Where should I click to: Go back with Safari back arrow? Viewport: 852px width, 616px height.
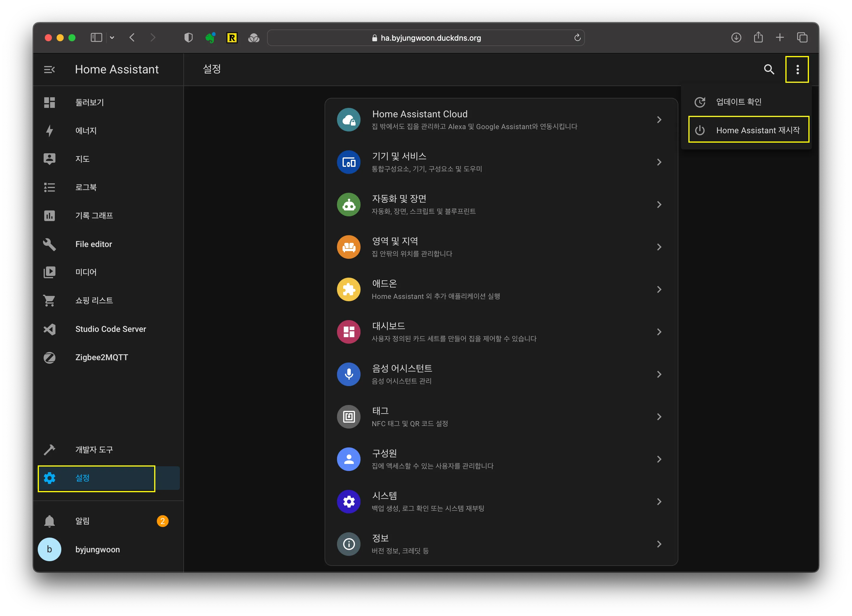point(132,37)
